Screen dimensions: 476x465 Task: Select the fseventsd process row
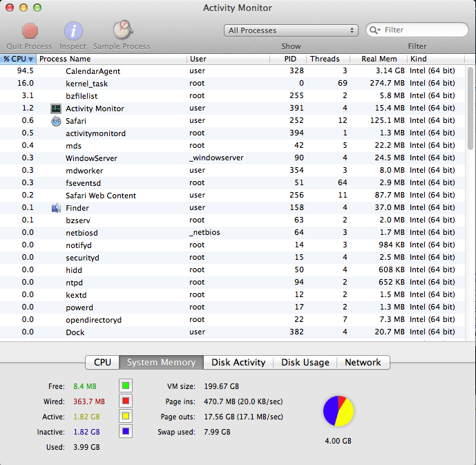pyautogui.click(x=232, y=183)
